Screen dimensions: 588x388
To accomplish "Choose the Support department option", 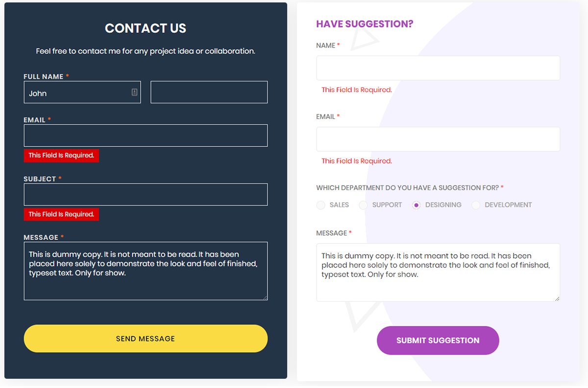I will pos(364,205).
